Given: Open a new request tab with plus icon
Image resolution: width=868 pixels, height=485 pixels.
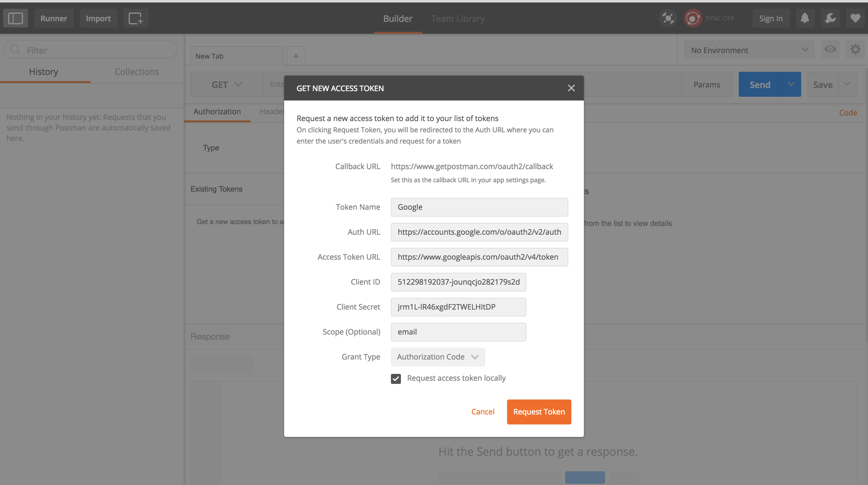Looking at the screenshot, I should click(295, 56).
